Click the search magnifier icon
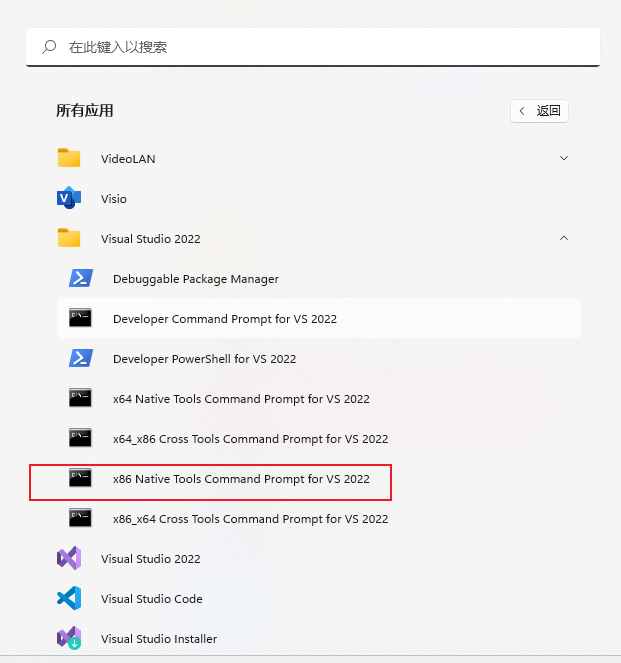This screenshot has width=621, height=663. pyautogui.click(x=49, y=47)
